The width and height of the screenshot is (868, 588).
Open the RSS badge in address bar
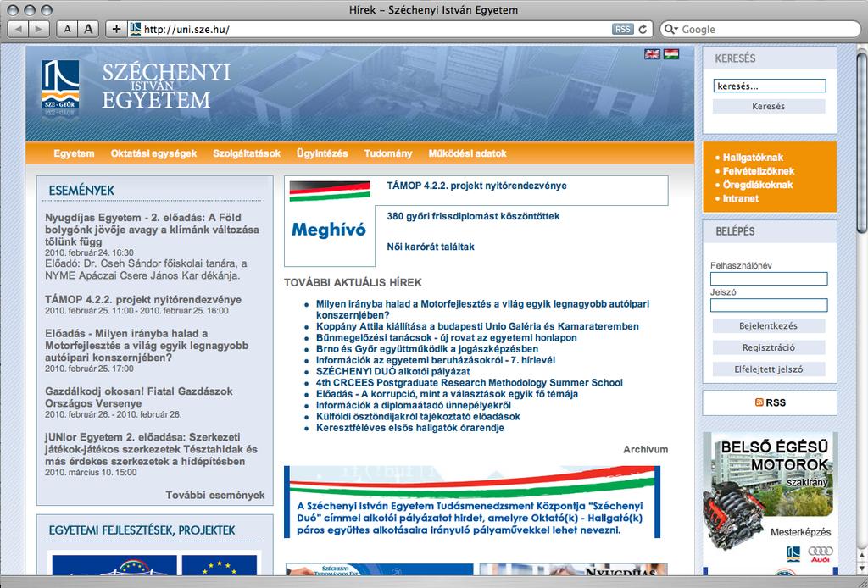pyautogui.click(x=622, y=30)
